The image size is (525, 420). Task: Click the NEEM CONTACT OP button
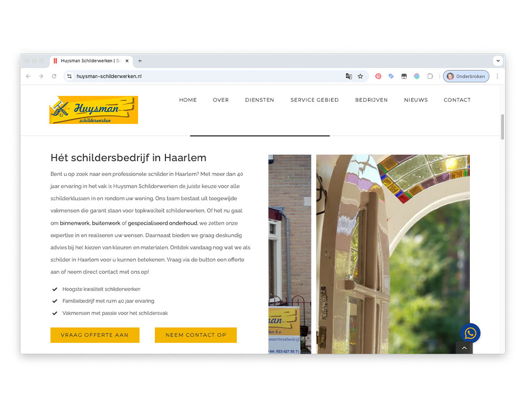[x=195, y=335]
